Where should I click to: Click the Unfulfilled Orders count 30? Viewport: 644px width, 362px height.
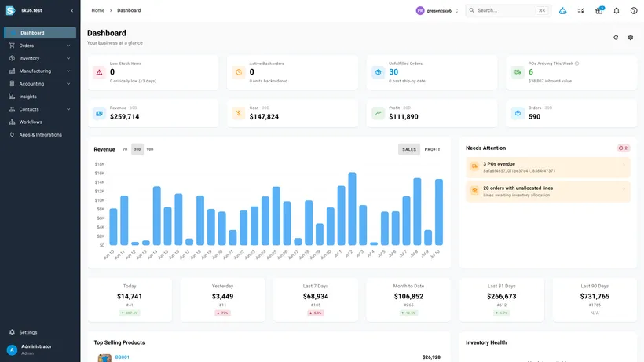click(x=393, y=72)
